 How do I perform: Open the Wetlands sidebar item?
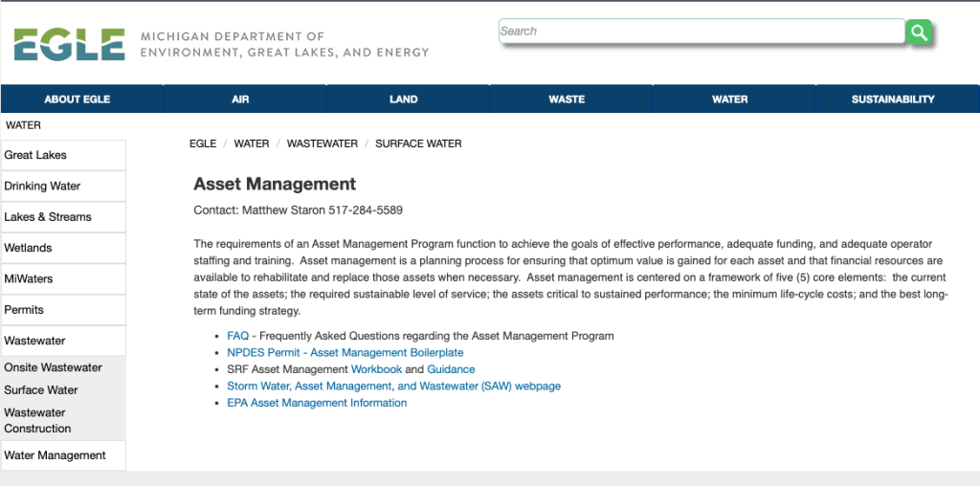[x=63, y=248]
